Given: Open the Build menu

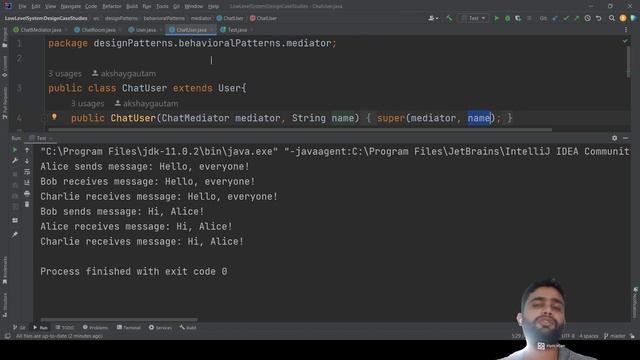Looking at the screenshot, I should point(131,7).
